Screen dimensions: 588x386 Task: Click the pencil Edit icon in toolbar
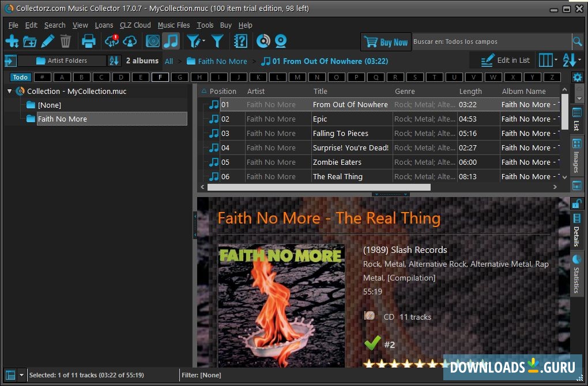(x=48, y=41)
